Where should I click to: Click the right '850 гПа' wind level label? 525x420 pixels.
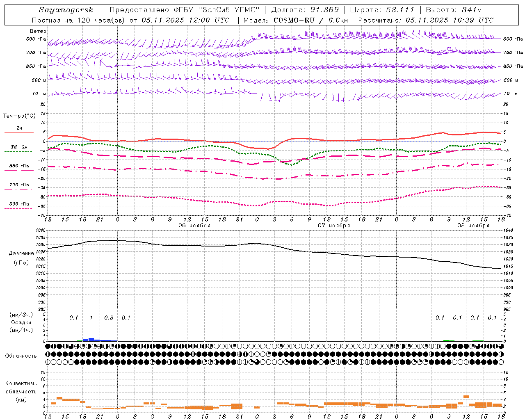click(513, 66)
